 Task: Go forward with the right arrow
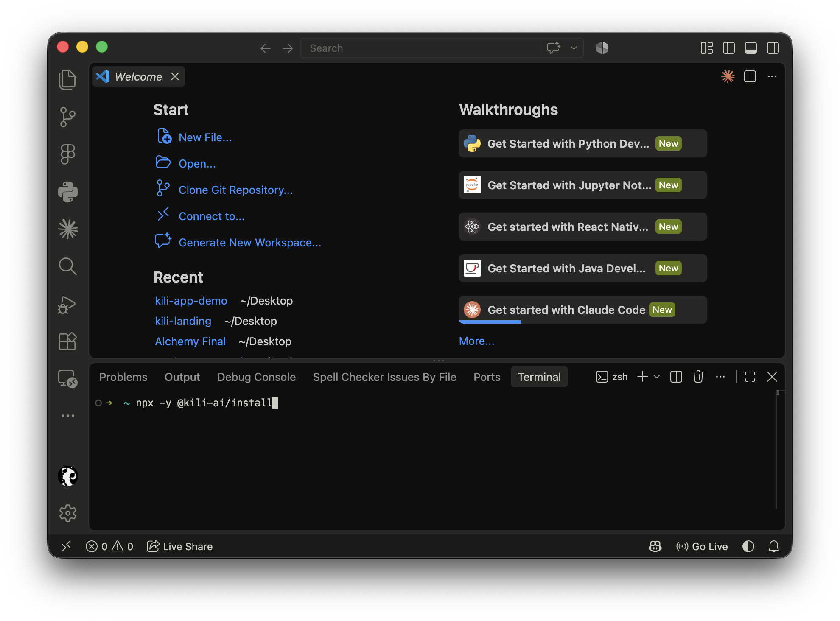pos(288,48)
